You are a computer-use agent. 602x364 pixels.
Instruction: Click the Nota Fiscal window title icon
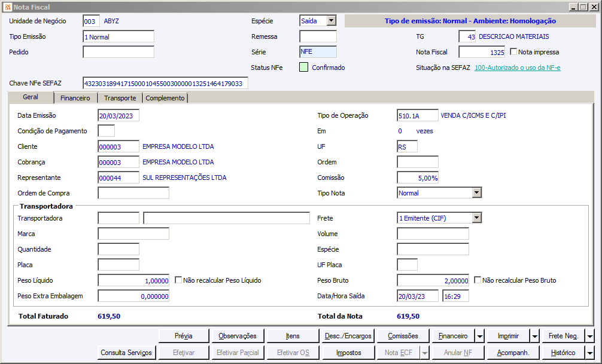coord(7,7)
